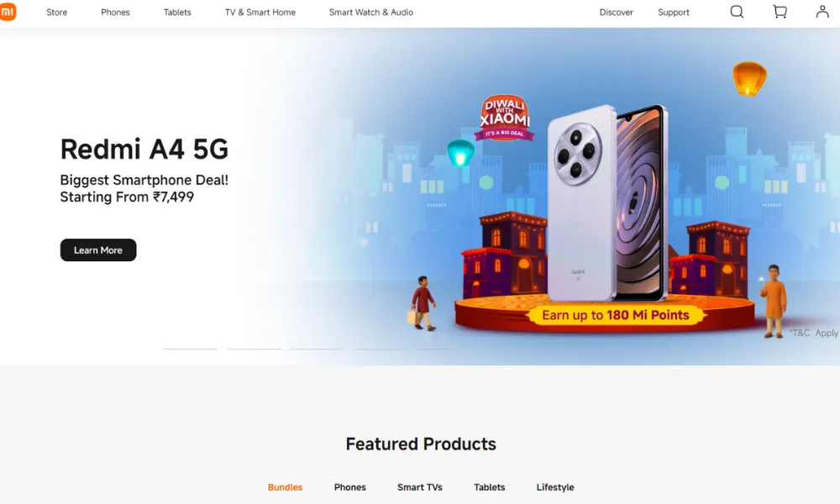Go to the Support page

coord(674,13)
